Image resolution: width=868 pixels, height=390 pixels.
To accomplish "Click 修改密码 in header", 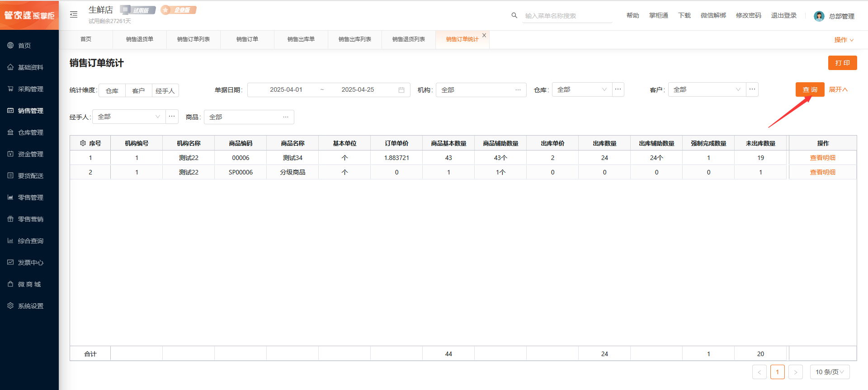I will pos(749,15).
